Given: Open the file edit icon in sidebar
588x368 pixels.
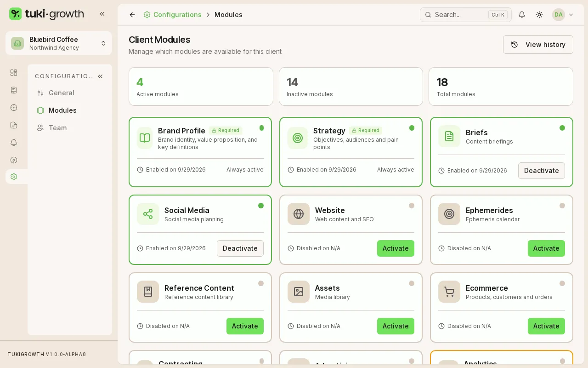Looking at the screenshot, I should pos(14,125).
